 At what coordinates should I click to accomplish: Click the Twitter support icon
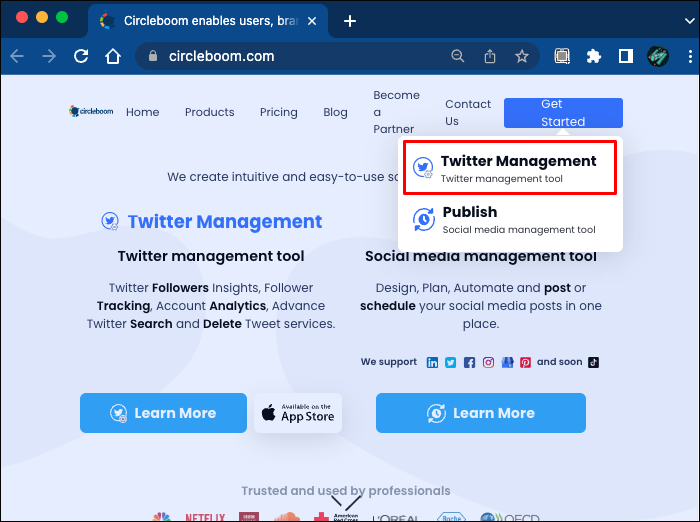click(450, 362)
